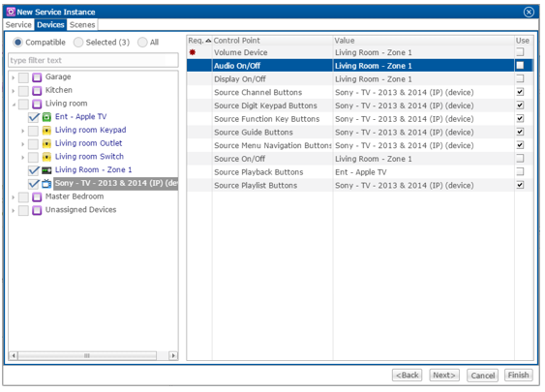
Task: Click the Ent - Apple TV device icon
Action: click(x=46, y=117)
